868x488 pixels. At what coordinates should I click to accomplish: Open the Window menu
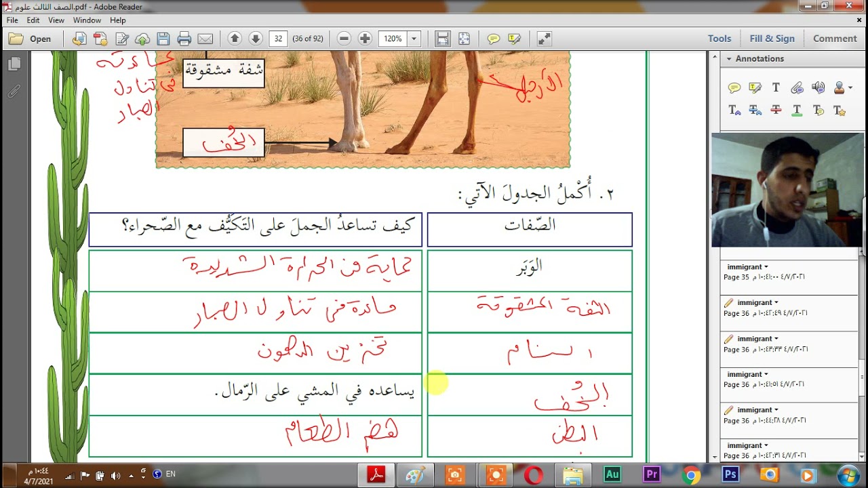87,20
